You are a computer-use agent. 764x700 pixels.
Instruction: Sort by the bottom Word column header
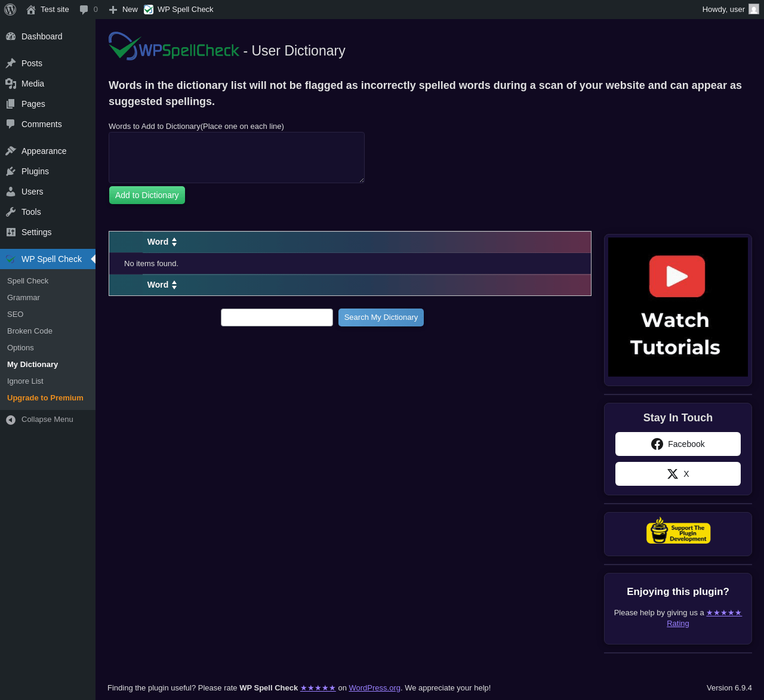[x=162, y=285]
